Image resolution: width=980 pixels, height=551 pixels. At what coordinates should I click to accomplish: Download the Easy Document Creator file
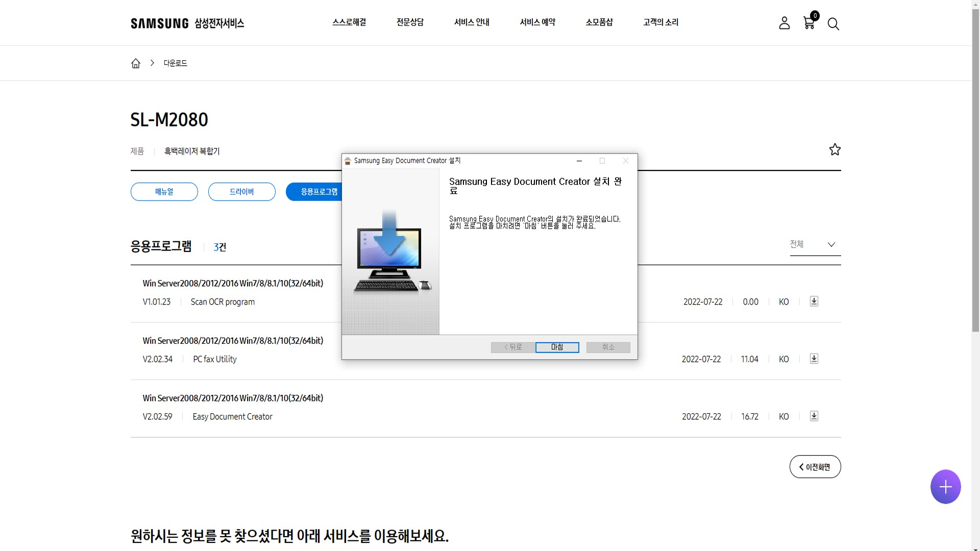(x=814, y=416)
